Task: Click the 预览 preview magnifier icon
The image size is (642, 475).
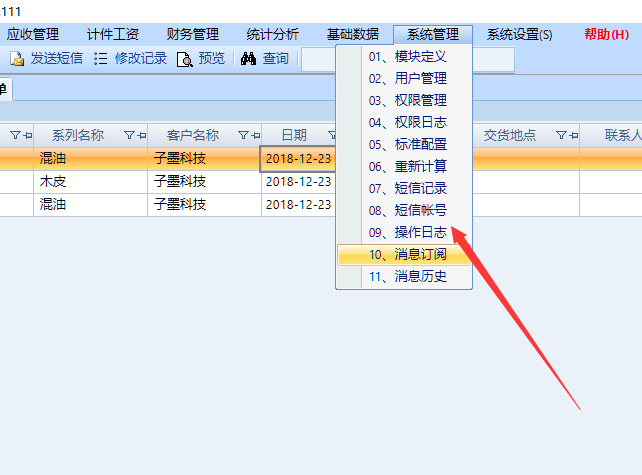Action: 184,59
